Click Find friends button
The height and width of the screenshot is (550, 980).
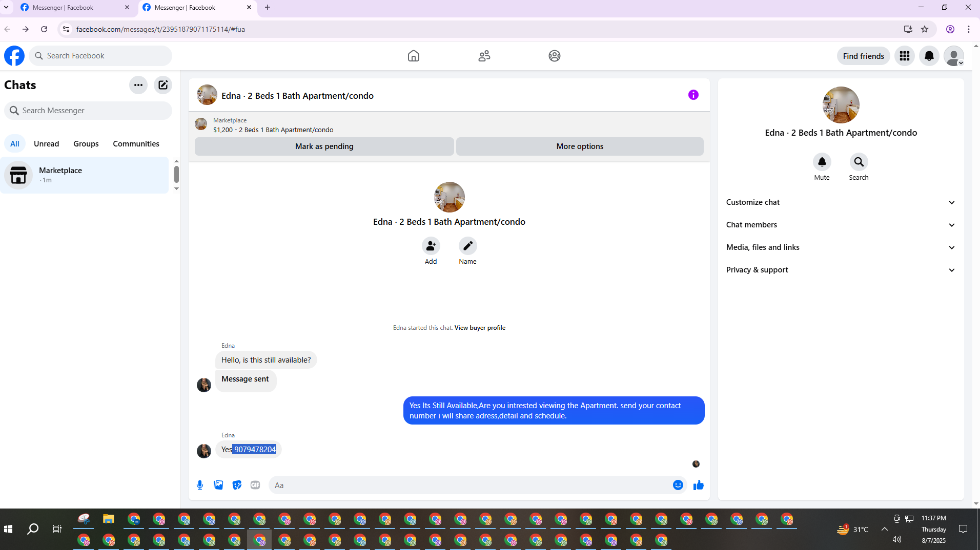click(x=864, y=56)
